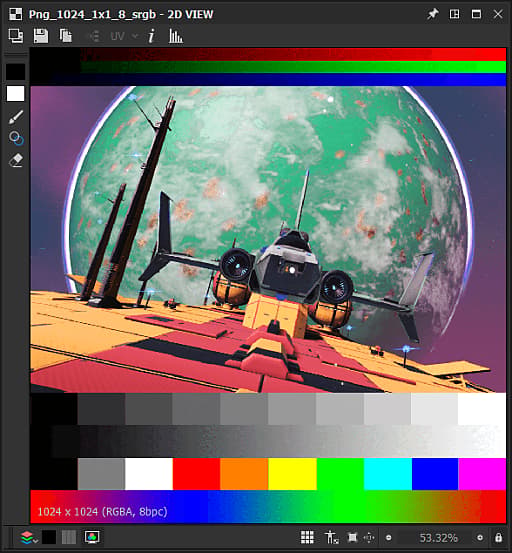The height and width of the screenshot is (553, 512).
Task: Fit the image to the view
Action: (352, 537)
